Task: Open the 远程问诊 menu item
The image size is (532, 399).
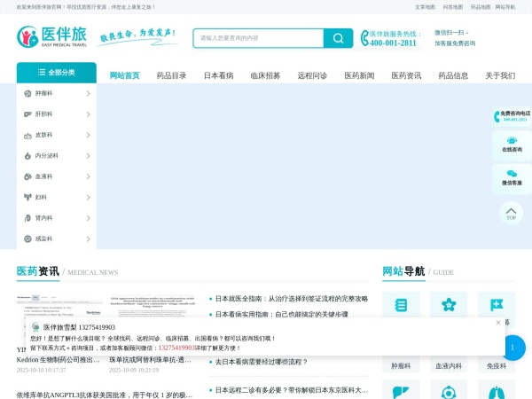Action: coord(312,75)
